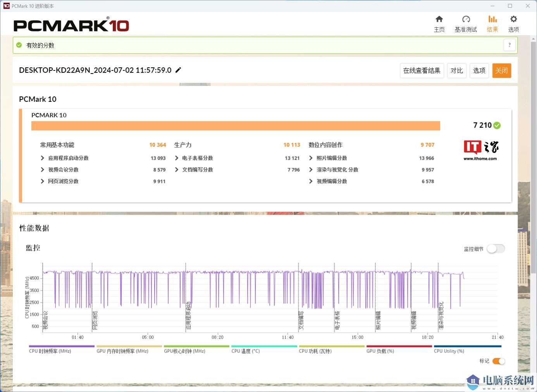Click the 视频编辑 timeline marker
The image size is (537, 392).
pos(414,320)
